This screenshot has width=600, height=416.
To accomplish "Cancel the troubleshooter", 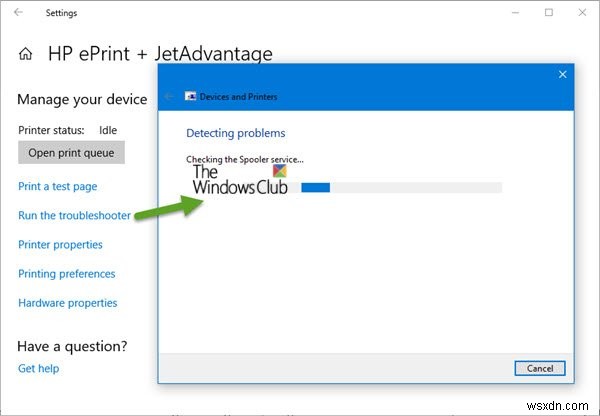I will click(539, 368).
